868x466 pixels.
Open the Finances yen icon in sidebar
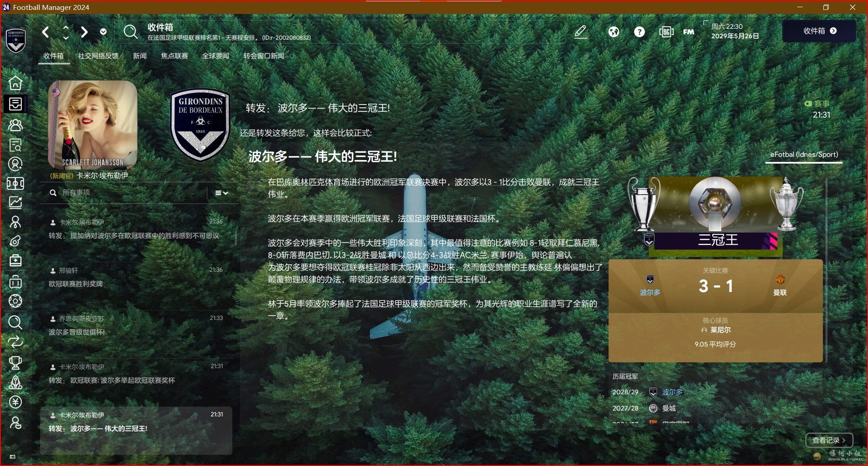pyautogui.click(x=15, y=402)
